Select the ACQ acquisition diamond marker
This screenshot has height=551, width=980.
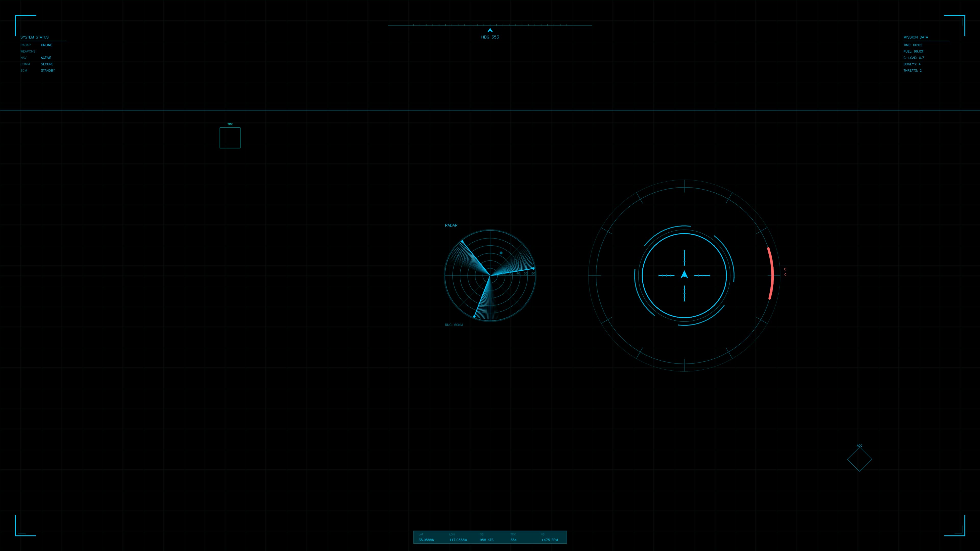859,459
